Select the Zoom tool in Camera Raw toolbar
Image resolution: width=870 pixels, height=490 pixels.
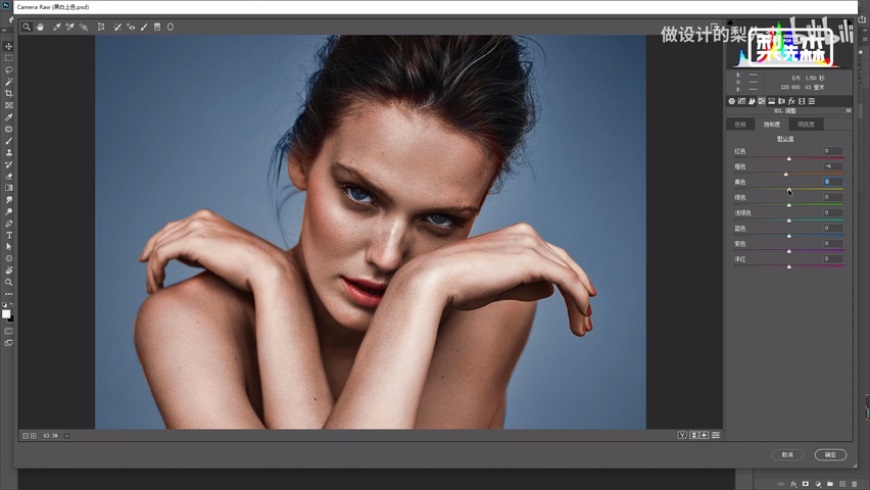click(26, 27)
